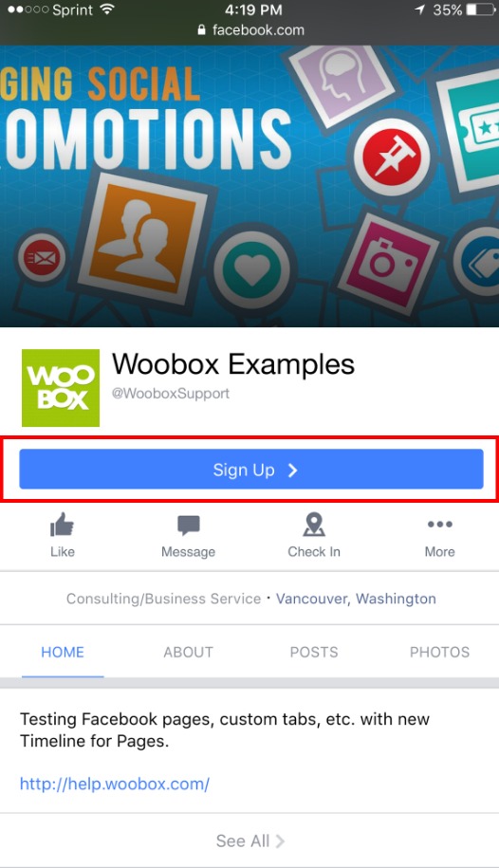Follow the Vancouver, Washington location link
This screenshot has height=868, width=499.
click(356, 599)
